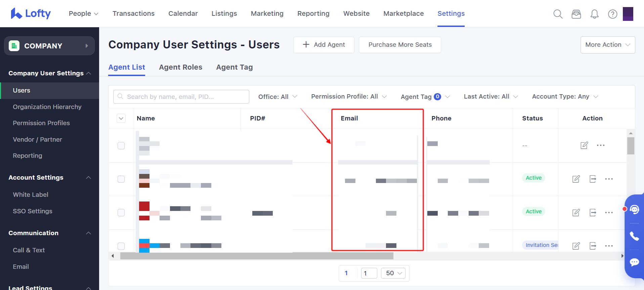Switch to the Agent Roles tab

(x=180, y=67)
